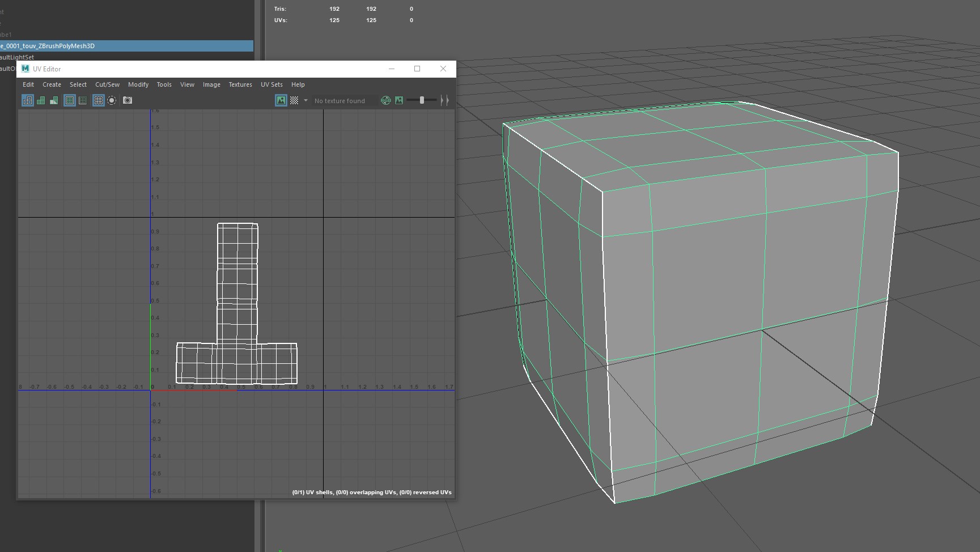The height and width of the screenshot is (552, 980).
Task: Toggle UV grid display icon
Action: coord(99,100)
